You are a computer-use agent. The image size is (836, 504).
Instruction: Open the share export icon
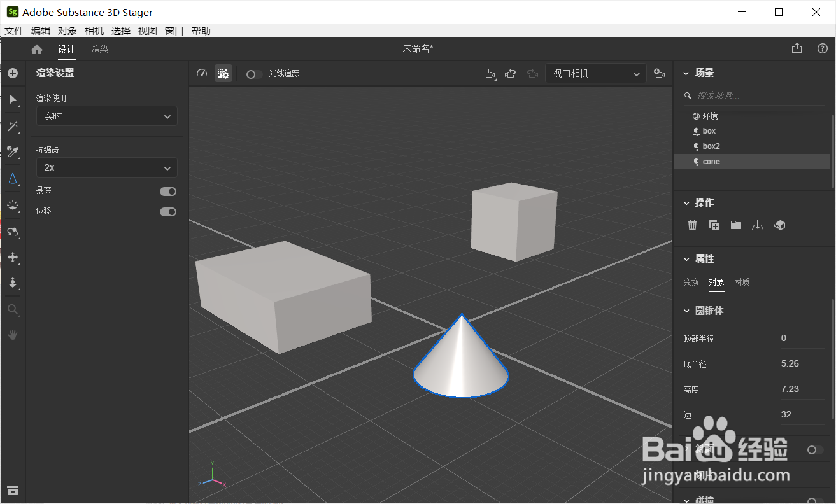[797, 48]
